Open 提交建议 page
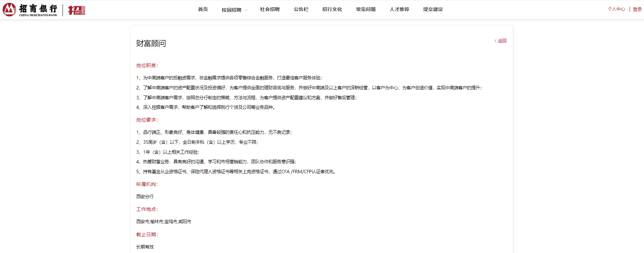This screenshot has width=644, height=253. [433, 9]
